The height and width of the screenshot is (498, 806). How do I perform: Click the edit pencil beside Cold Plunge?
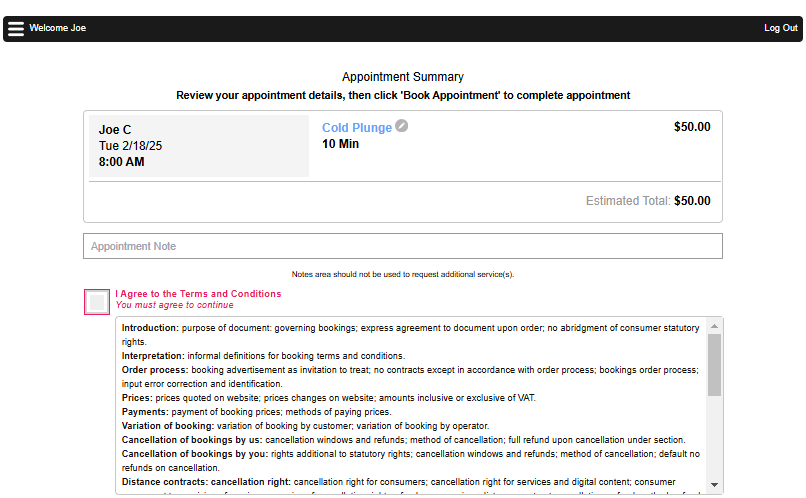[x=402, y=126]
